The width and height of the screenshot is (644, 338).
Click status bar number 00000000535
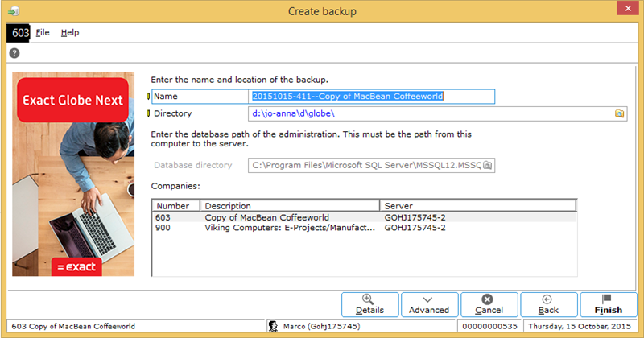(x=489, y=326)
